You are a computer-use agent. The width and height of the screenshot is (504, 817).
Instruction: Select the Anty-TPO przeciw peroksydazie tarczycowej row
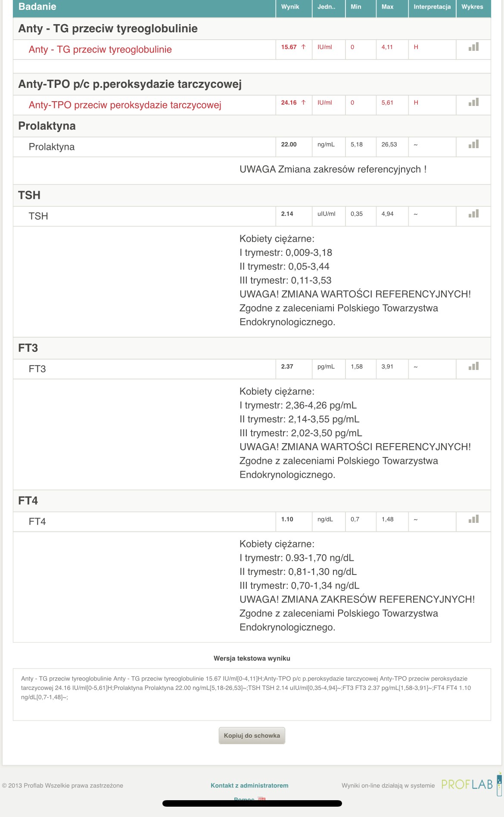[125, 105]
